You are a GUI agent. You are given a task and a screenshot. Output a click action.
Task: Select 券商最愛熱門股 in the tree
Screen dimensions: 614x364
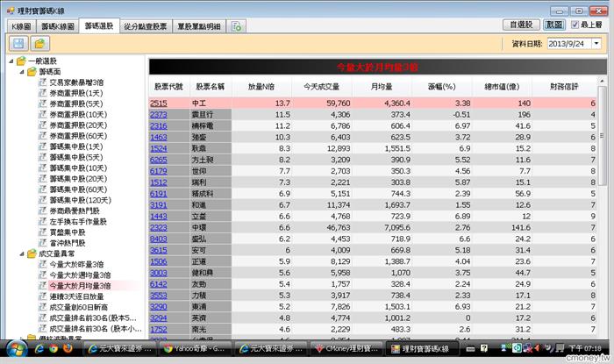tap(75, 211)
